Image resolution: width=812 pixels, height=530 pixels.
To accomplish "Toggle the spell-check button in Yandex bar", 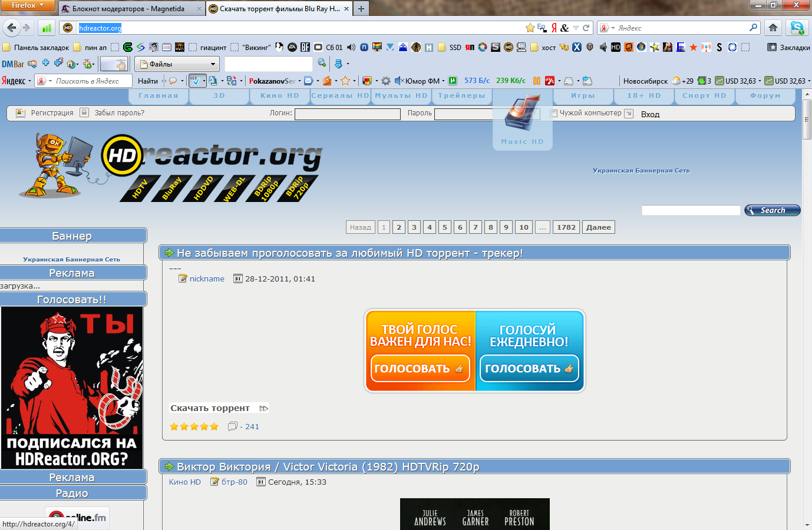I will pyautogui.click(x=197, y=81).
